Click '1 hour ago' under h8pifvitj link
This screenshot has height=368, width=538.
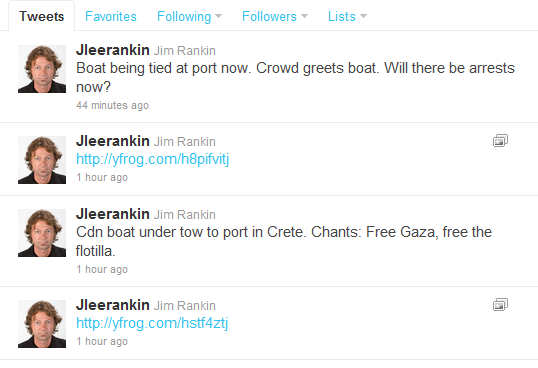point(102,177)
